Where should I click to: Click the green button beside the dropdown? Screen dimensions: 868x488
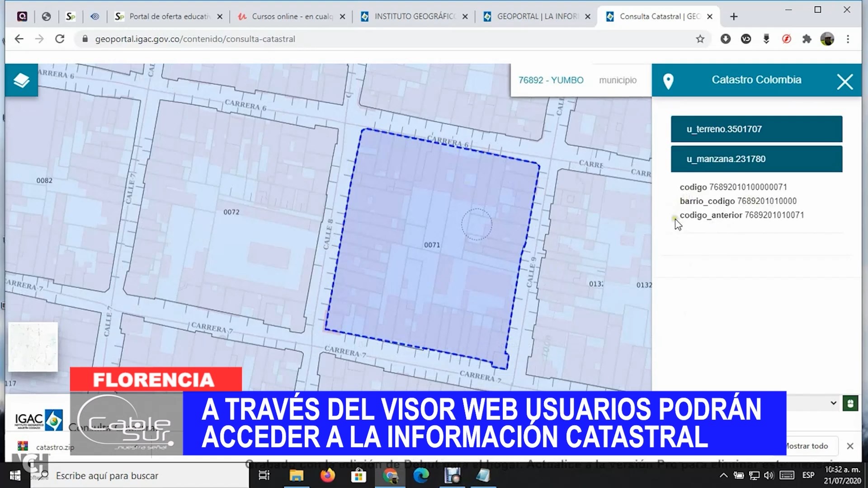coord(850,403)
